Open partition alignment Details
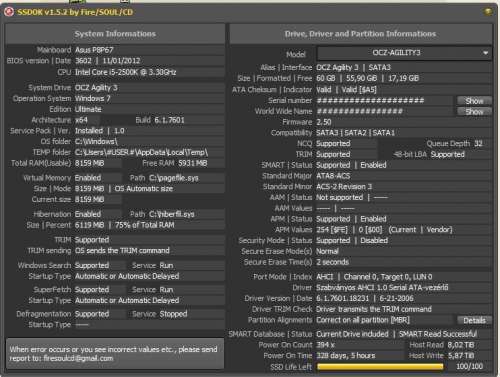The image size is (500, 377). pos(474,320)
